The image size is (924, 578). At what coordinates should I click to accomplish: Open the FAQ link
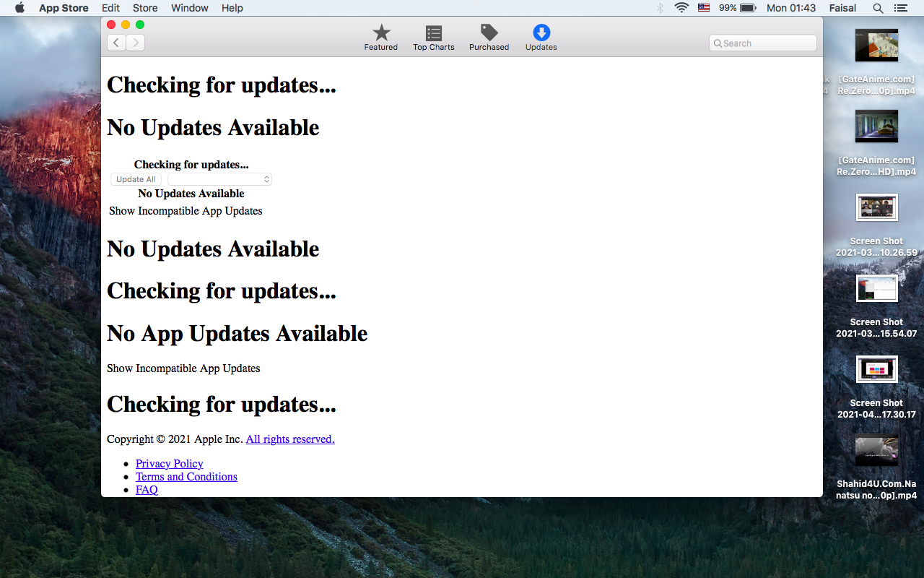147,490
